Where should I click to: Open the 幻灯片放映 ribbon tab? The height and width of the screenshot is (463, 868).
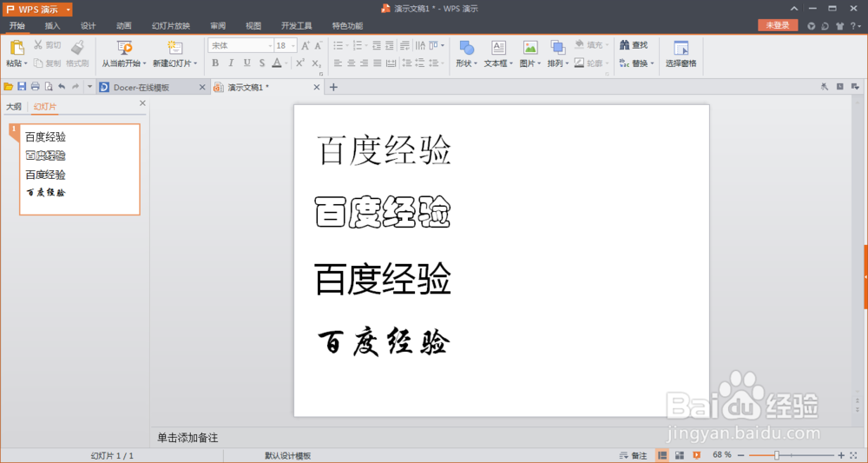tap(171, 26)
